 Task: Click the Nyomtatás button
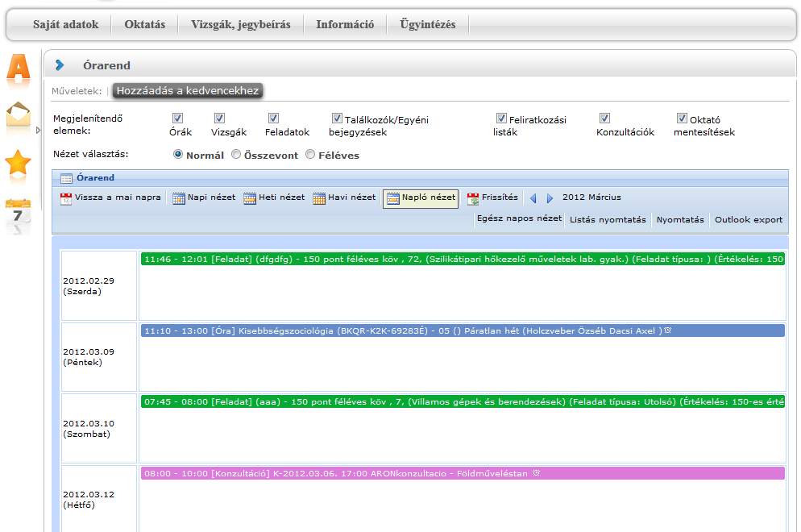(x=680, y=220)
